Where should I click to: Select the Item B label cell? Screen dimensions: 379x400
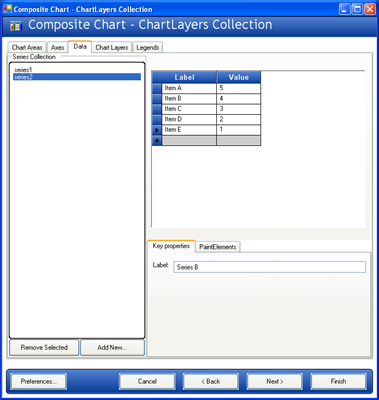(x=189, y=99)
